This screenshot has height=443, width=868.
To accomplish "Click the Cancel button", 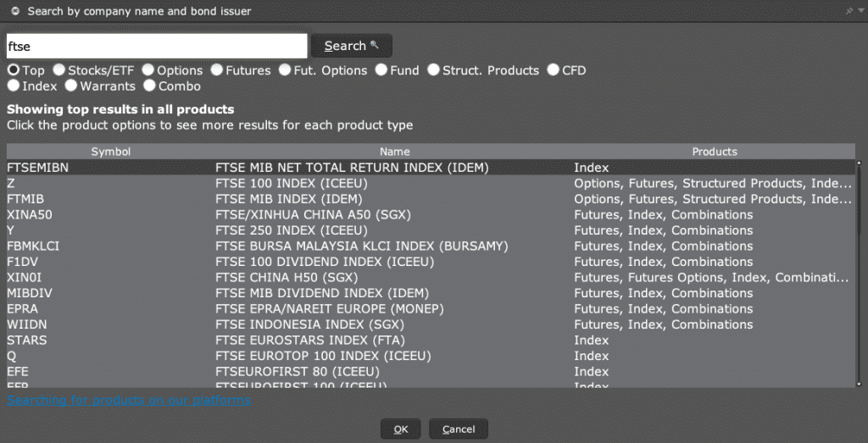I will 459,429.
